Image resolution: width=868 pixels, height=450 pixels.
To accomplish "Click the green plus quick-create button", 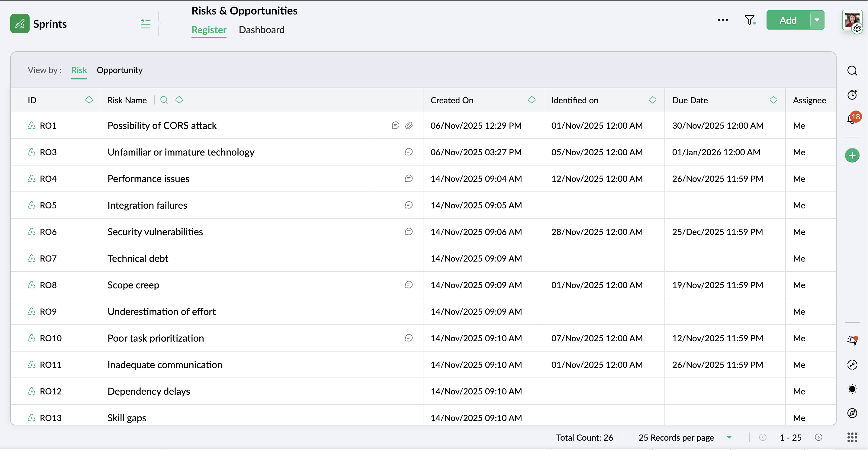I will (852, 155).
